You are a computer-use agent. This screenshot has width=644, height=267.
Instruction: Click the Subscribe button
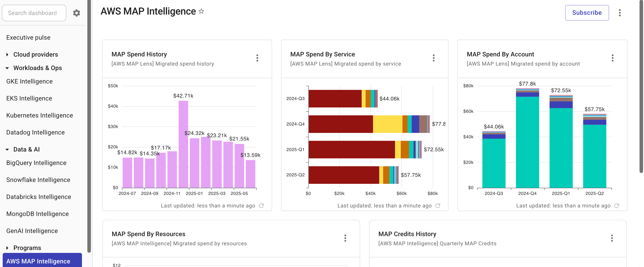(x=587, y=13)
